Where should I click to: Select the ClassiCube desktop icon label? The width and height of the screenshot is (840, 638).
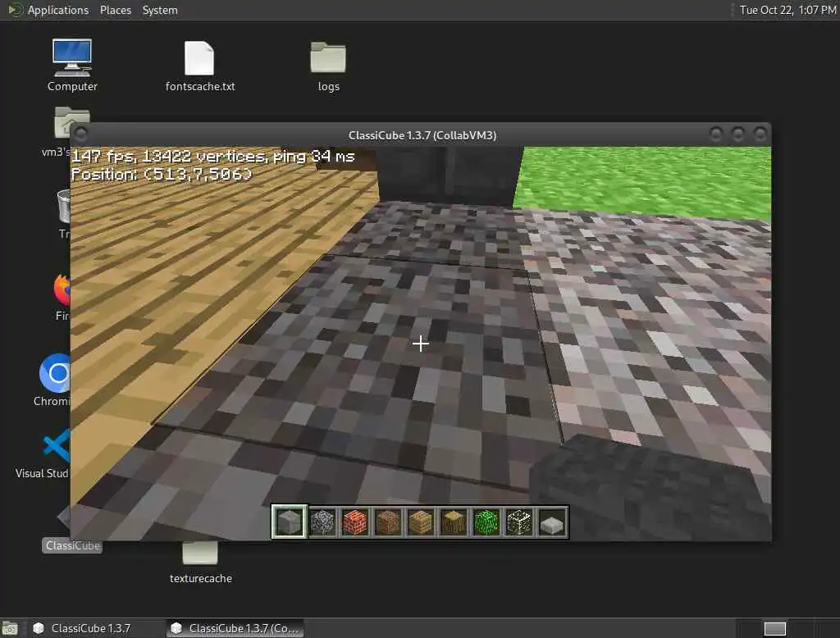coord(72,546)
